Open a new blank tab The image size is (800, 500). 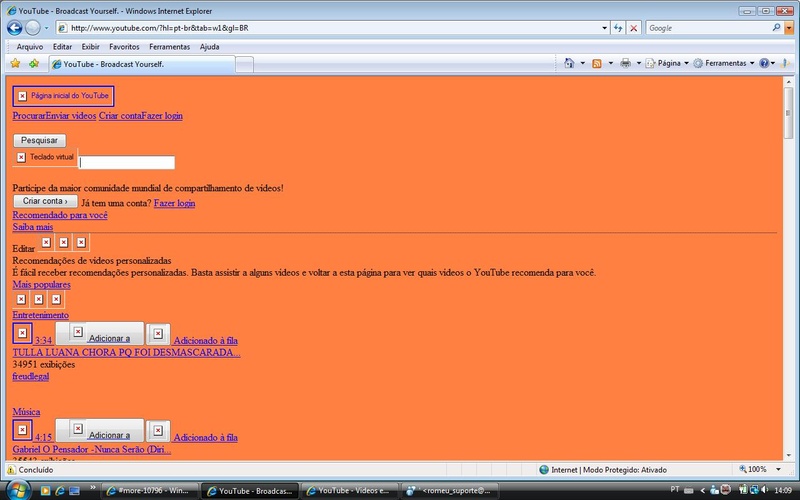coord(244,65)
